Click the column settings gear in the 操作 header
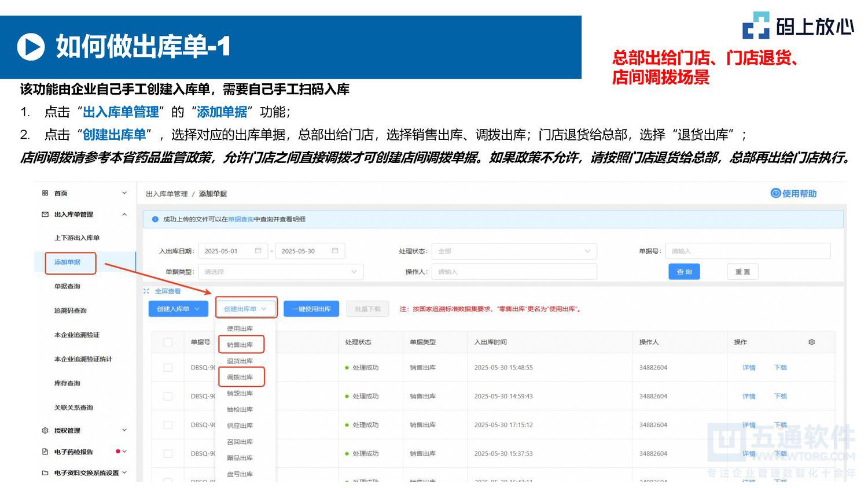Image resolution: width=868 pixels, height=488 pixels. (812, 342)
